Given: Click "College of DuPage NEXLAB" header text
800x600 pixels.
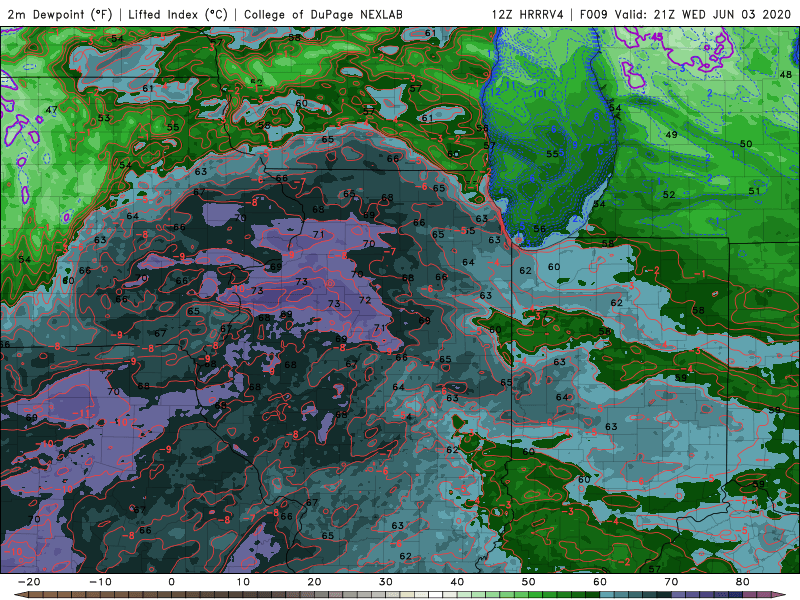Looking at the screenshot, I should pos(323,14).
